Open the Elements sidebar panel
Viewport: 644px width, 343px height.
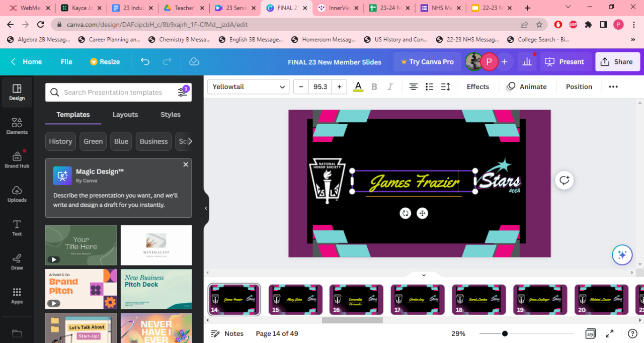(x=17, y=126)
